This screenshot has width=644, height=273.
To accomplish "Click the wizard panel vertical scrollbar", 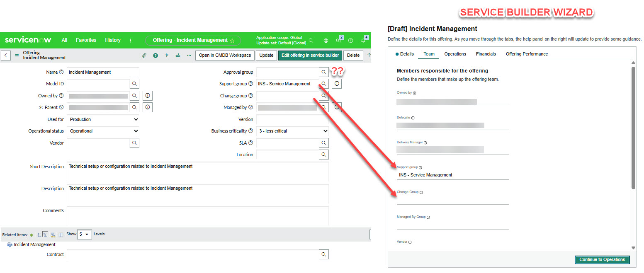I will (x=633, y=128).
